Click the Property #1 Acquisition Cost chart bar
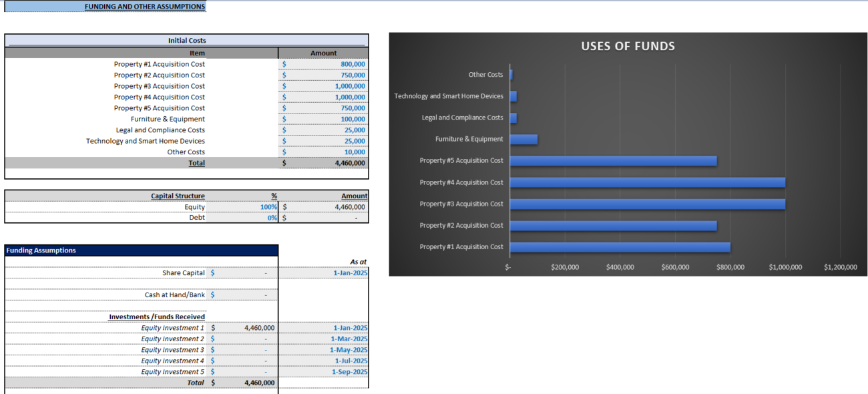The image size is (868, 394). coord(620,247)
